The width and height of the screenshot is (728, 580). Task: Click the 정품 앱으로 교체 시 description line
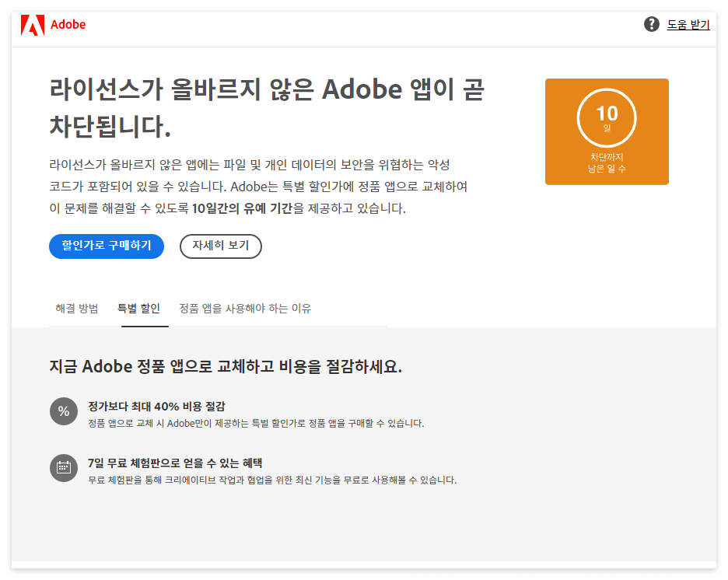[x=256, y=423]
